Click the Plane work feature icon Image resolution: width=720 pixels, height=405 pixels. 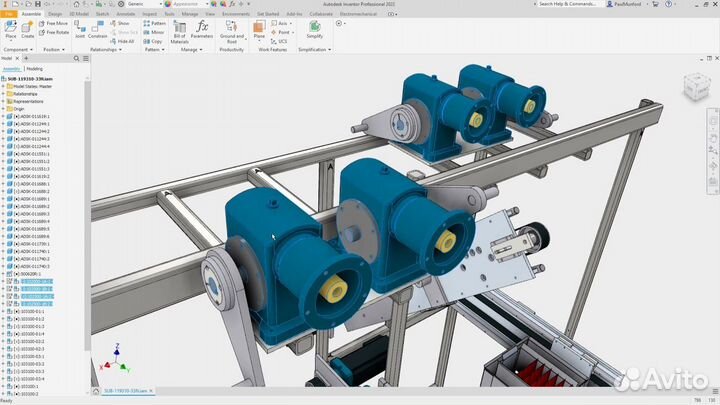tap(259, 28)
